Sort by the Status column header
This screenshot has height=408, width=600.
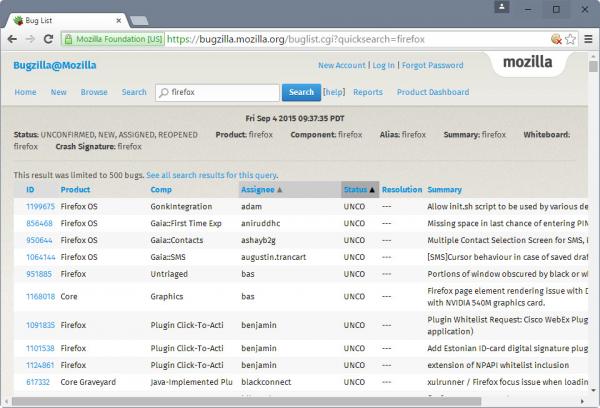click(x=355, y=189)
